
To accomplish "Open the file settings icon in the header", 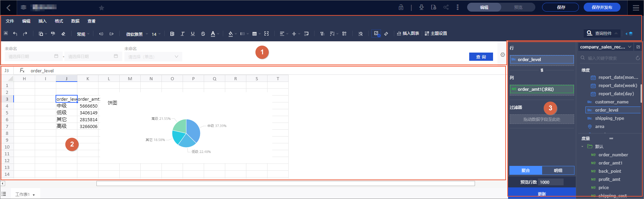I will 433,7.
